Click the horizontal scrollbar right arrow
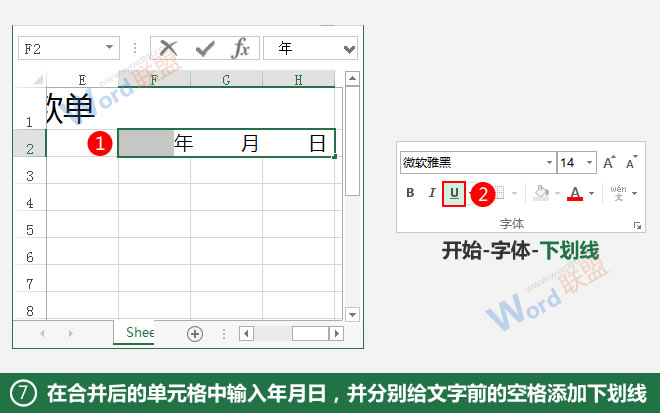Screen dimensions: 660x413 pyautogui.click(x=336, y=334)
